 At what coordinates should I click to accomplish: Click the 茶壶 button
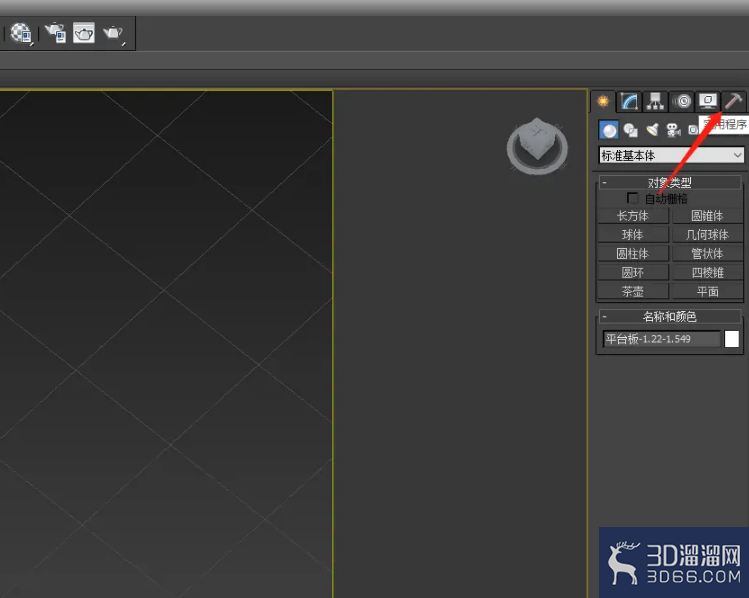tap(632, 291)
